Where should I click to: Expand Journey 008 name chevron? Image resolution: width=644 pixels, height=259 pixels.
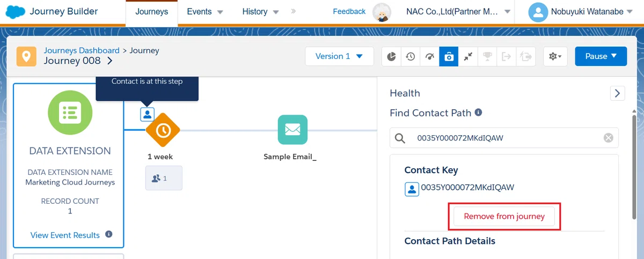pyautogui.click(x=110, y=61)
